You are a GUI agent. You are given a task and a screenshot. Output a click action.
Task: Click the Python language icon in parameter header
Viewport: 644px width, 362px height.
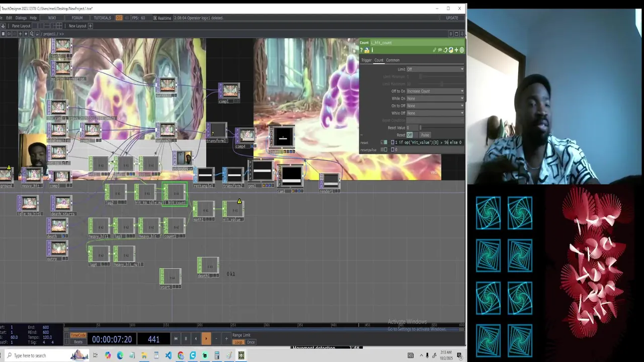pos(451,50)
